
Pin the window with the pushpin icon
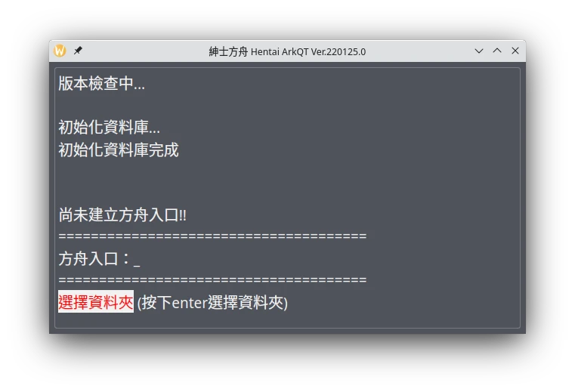pos(78,51)
